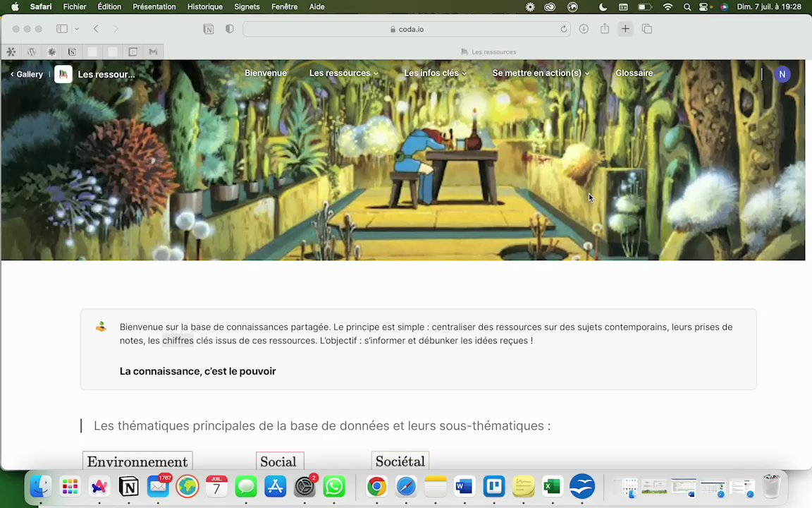Toggle Do Not Disturb moon icon

click(x=603, y=7)
